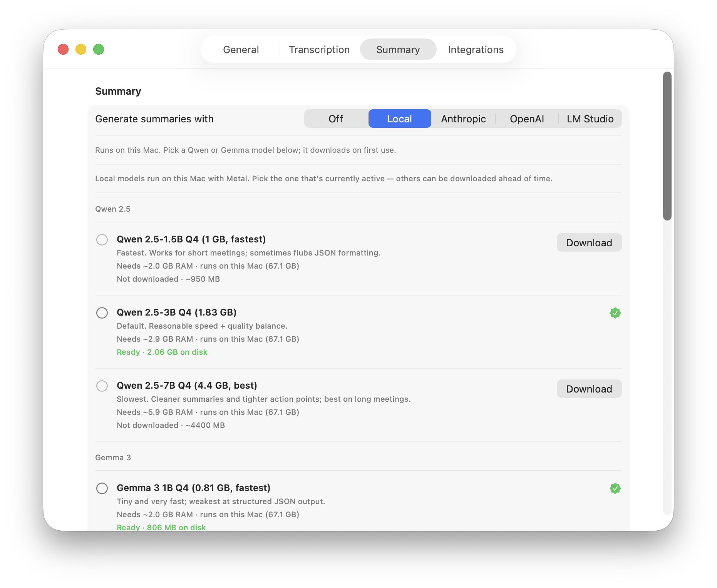Click the vertical scrollbar thumb
The image size is (717, 588).
tap(667, 146)
